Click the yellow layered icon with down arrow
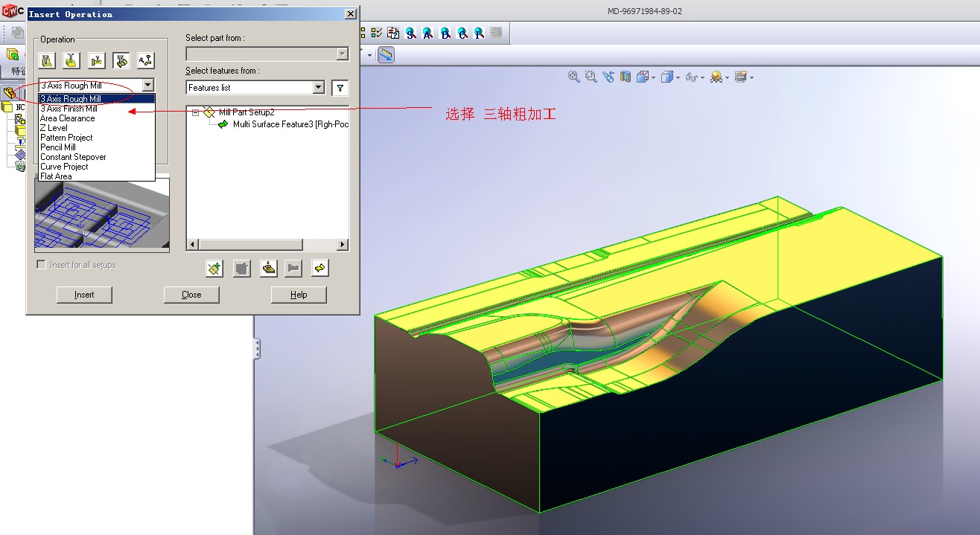The image size is (980, 535). point(269,269)
